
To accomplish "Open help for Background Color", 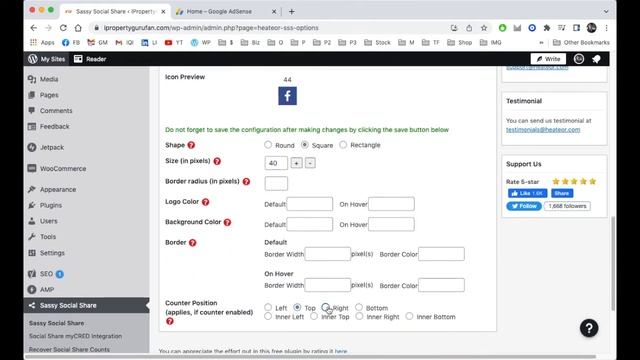I will tap(227, 222).
